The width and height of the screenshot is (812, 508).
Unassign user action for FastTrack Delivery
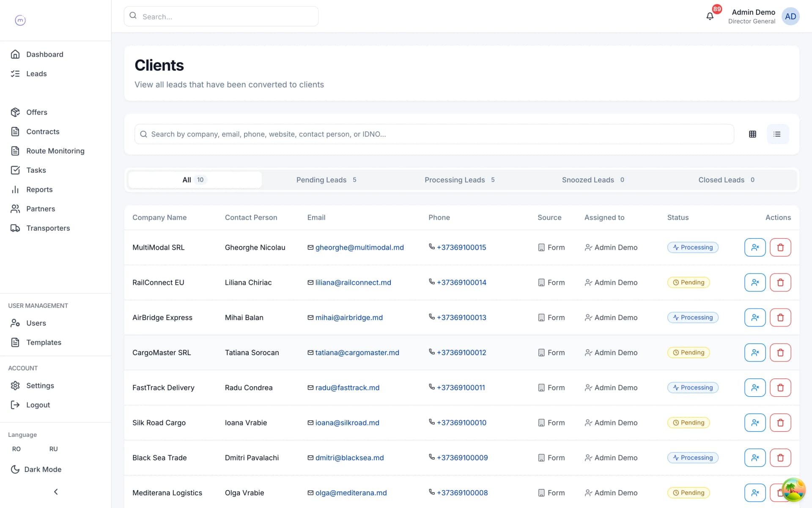755,387
